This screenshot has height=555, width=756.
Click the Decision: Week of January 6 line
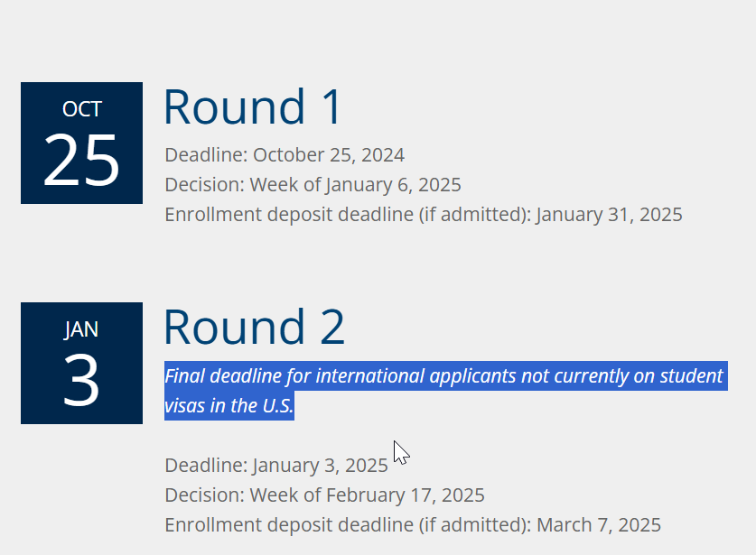313,185
